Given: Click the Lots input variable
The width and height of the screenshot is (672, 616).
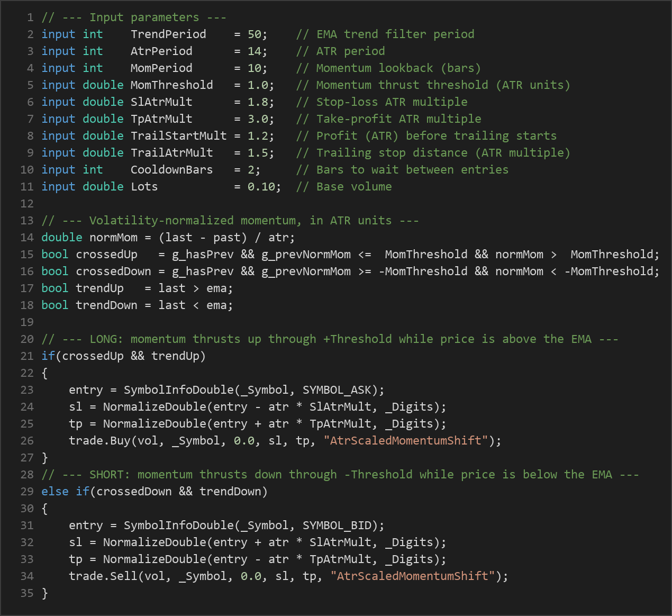Looking at the screenshot, I should pos(144,187).
